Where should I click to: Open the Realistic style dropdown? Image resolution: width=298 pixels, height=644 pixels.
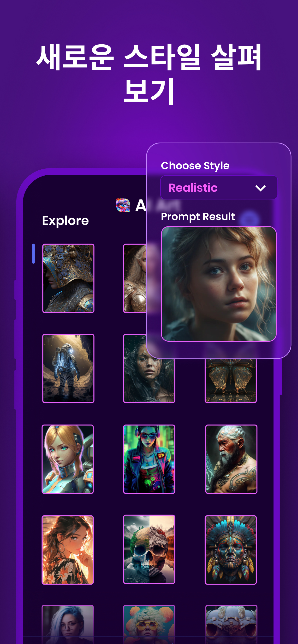219,188
